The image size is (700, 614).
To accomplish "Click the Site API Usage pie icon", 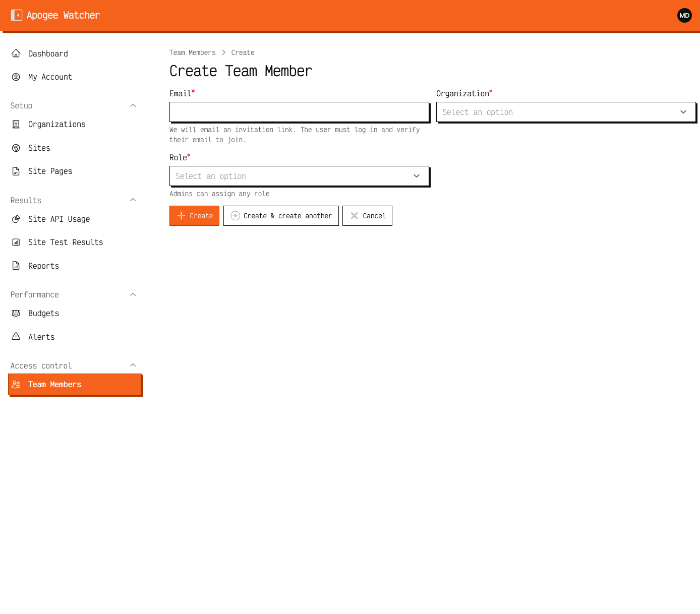I will point(16,219).
